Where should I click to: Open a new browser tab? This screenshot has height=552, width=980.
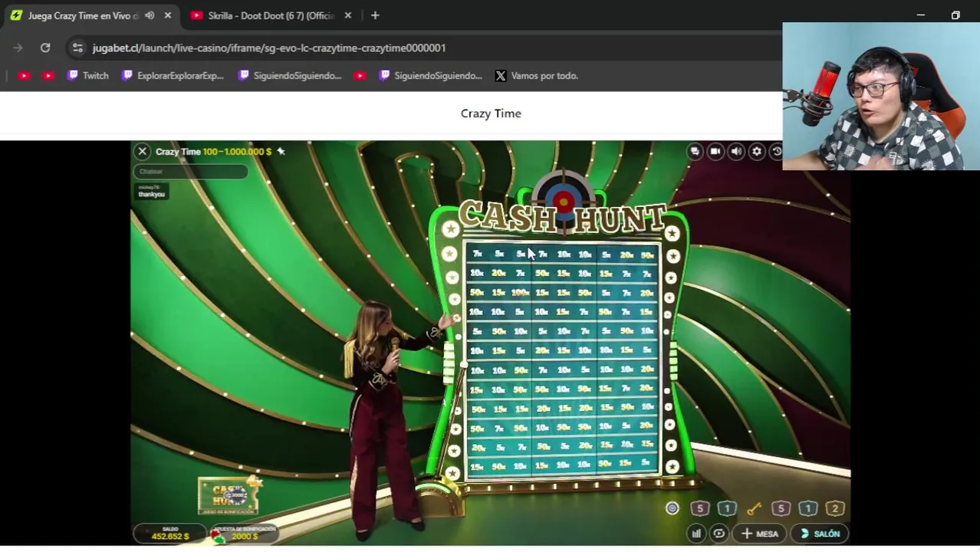(x=375, y=15)
